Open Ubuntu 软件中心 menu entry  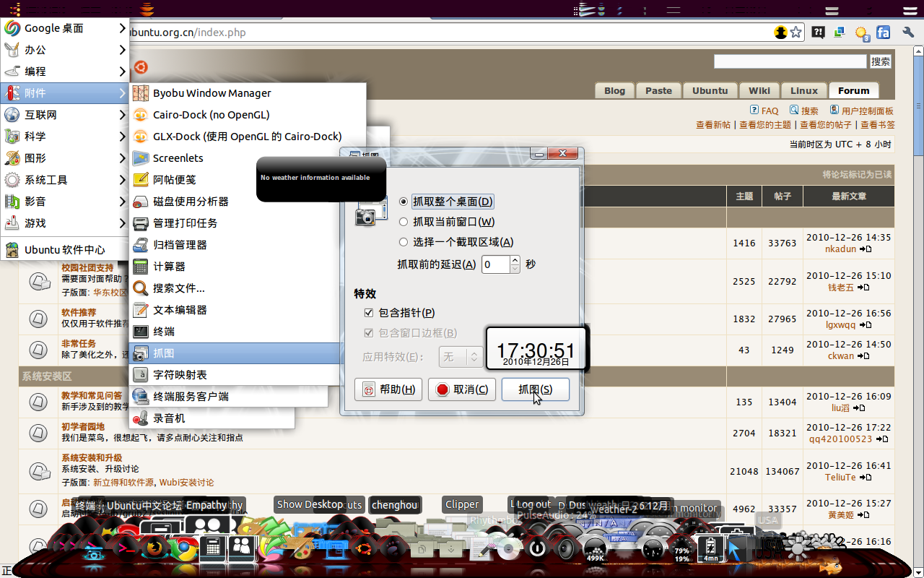pos(65,250)
